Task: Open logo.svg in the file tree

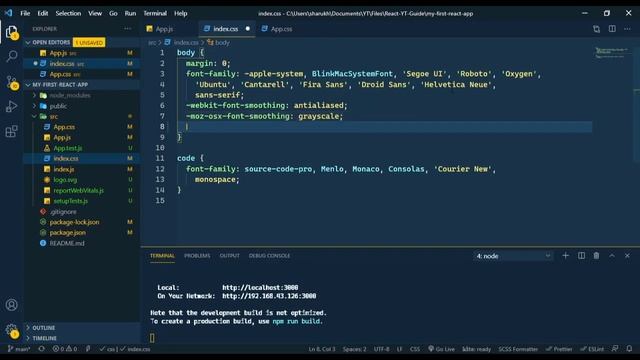Action: [x=65, y=180]
